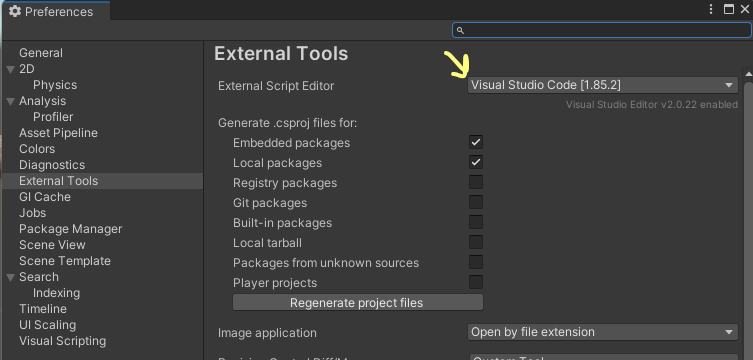Click the External Tools heading
This screenshot has width=753, height=360.
(x=281, y=53)
